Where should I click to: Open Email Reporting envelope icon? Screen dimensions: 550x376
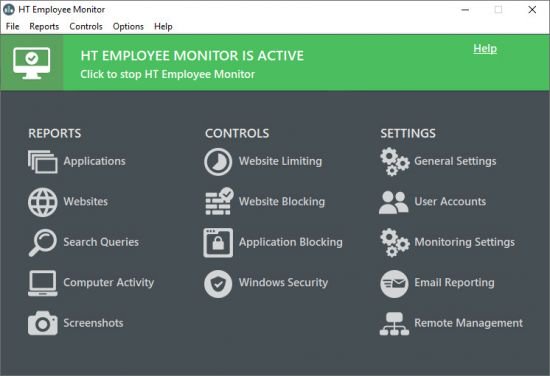(394, 284)
